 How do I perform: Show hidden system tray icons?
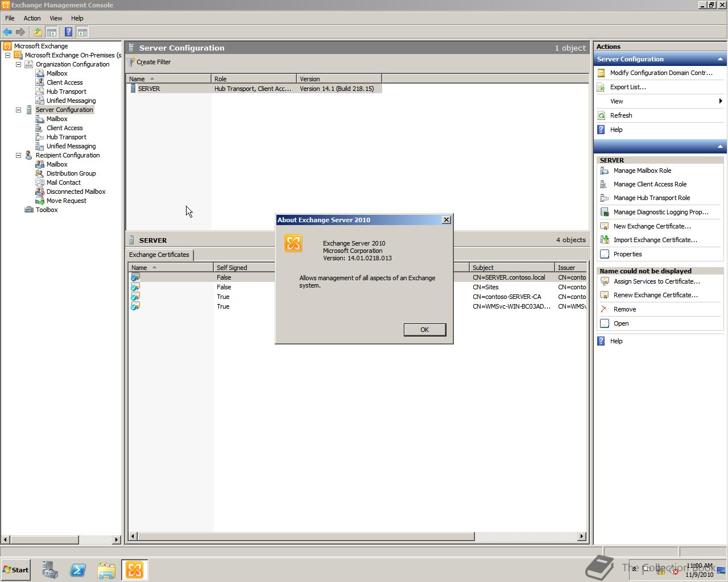tap(635, 569)
